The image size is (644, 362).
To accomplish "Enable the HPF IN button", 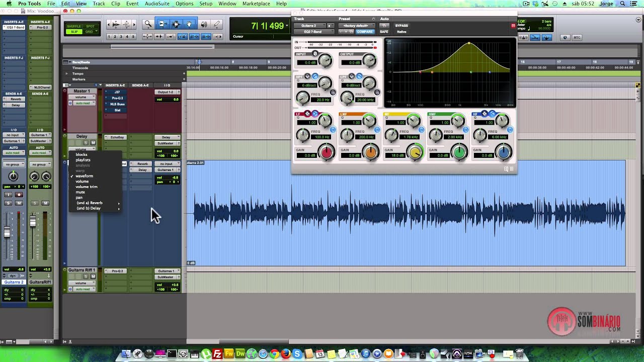I will coord(333,92).
